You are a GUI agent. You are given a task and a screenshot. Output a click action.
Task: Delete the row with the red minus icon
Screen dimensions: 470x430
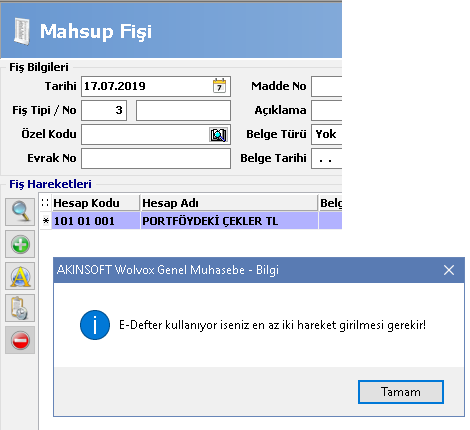coord(20,340)
